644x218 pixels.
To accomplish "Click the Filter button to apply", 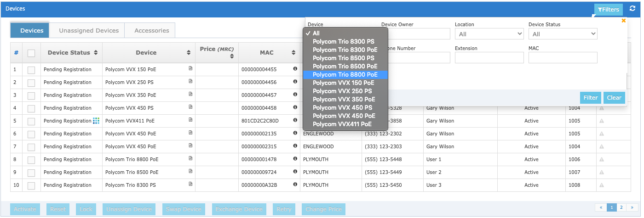I will 590,98.
